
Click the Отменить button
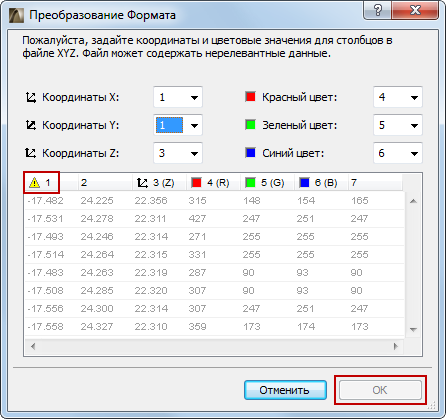[285, 390]
